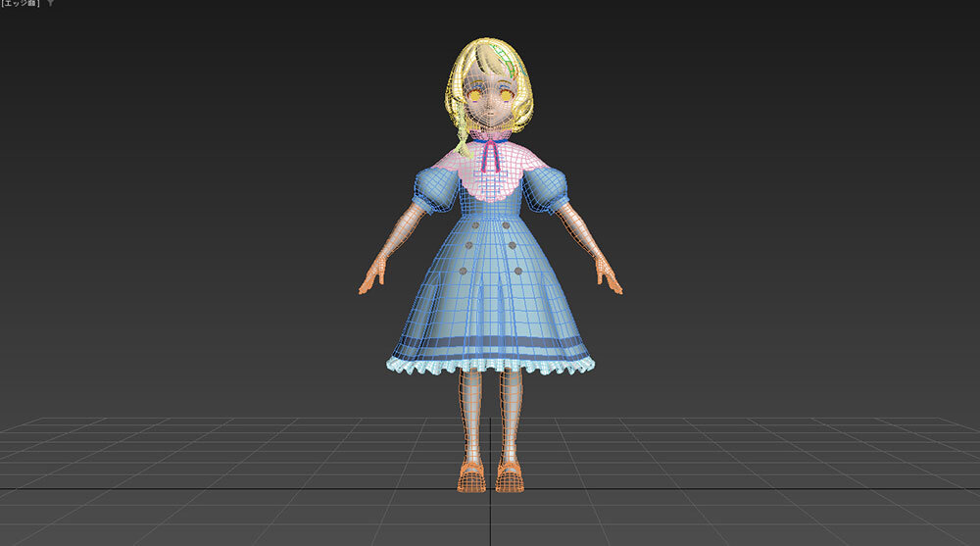Select the light cyan frill at hem

pos(490,366)
